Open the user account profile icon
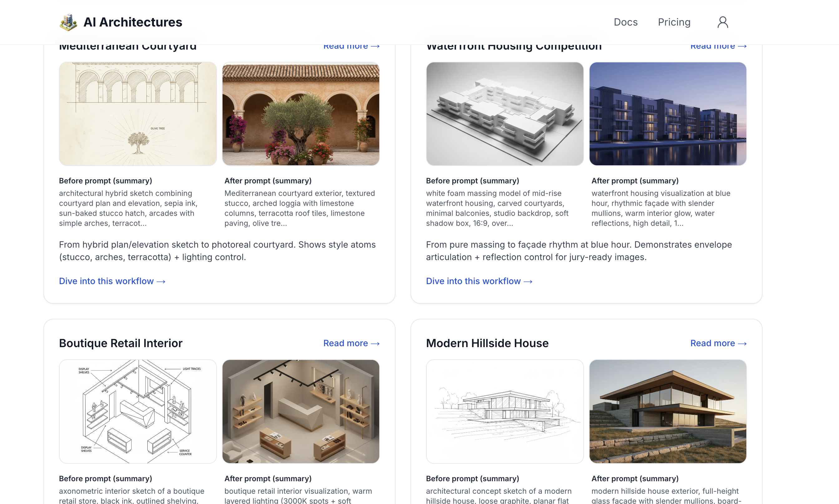This screenshot has height=504, width=839. click(x=723, y=22)
